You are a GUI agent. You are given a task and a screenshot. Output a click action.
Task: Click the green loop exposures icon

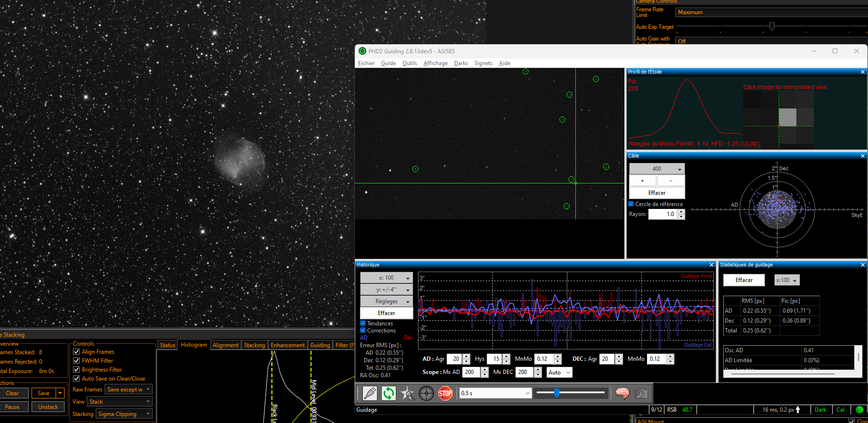(389, 393)
